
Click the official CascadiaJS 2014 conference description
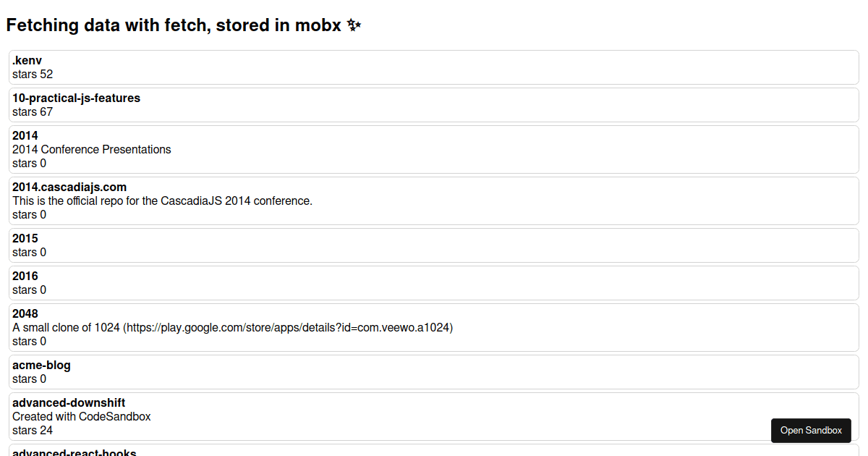pyautogui.click(x=162, y=200)
